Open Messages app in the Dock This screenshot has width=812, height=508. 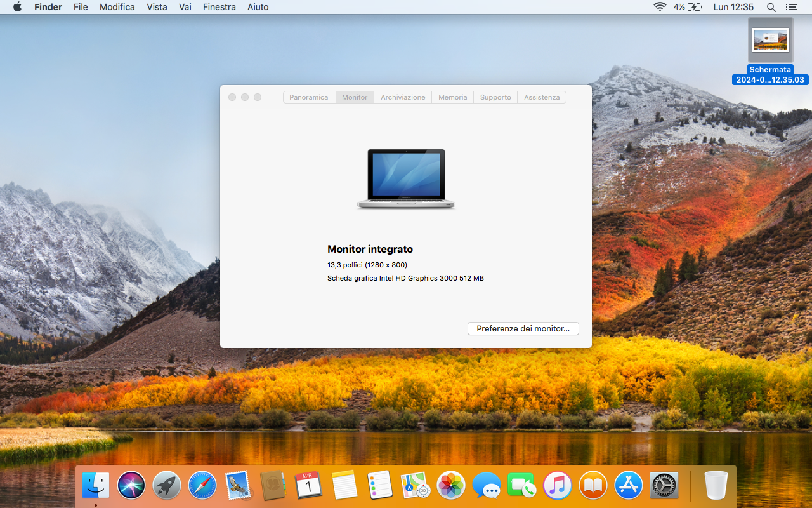click(x=487, y=486)
